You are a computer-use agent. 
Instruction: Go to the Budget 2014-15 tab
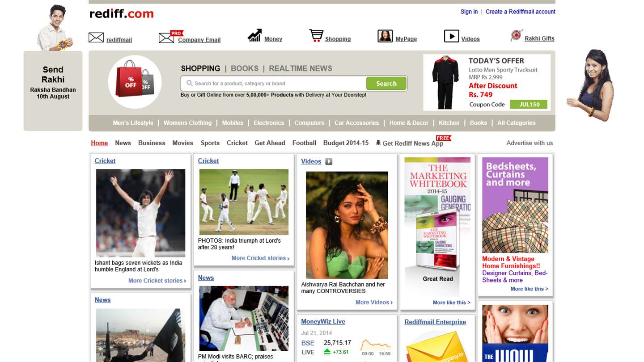click(x=346, y=143)
